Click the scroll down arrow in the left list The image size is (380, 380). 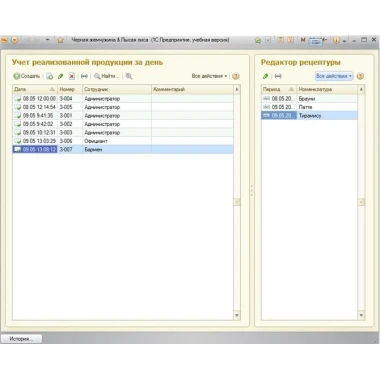[237, 315]
